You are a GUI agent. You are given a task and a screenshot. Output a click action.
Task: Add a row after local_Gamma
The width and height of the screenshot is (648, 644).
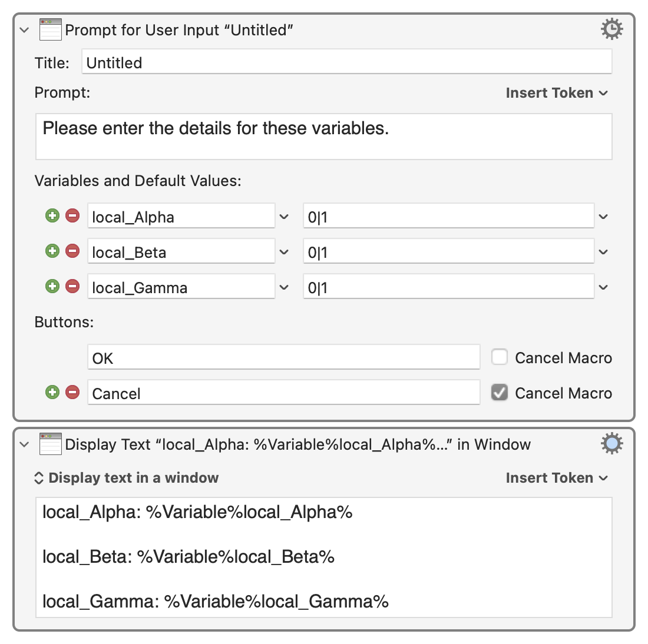click(52, 287)
